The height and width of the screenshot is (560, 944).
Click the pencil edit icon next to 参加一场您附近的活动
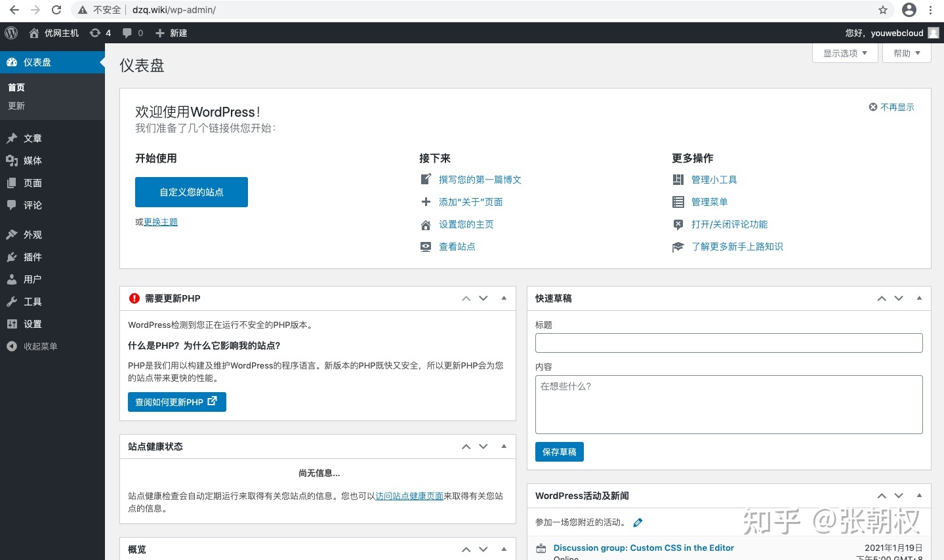coord(637,522)
